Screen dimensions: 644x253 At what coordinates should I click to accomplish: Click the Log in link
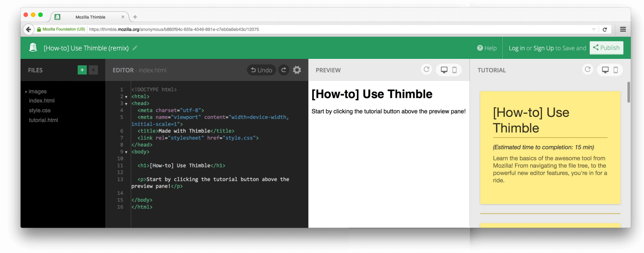point(517,48)
